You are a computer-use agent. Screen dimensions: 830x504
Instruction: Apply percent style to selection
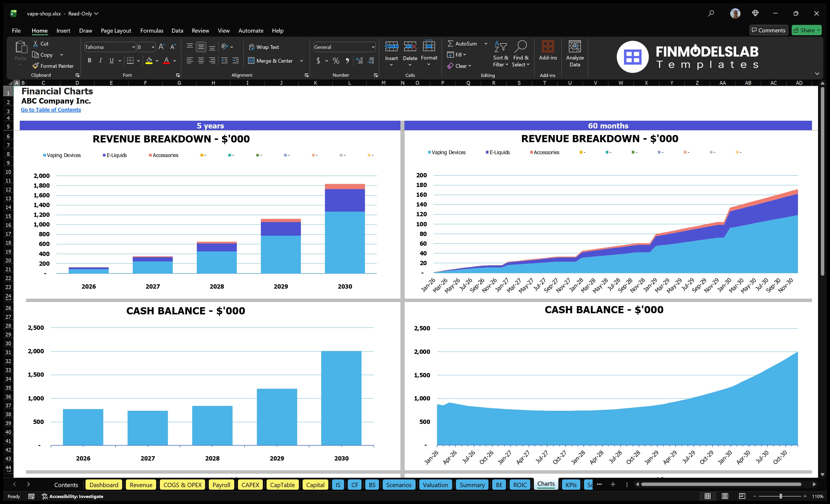pyautogui.click(x=336, y=61)
